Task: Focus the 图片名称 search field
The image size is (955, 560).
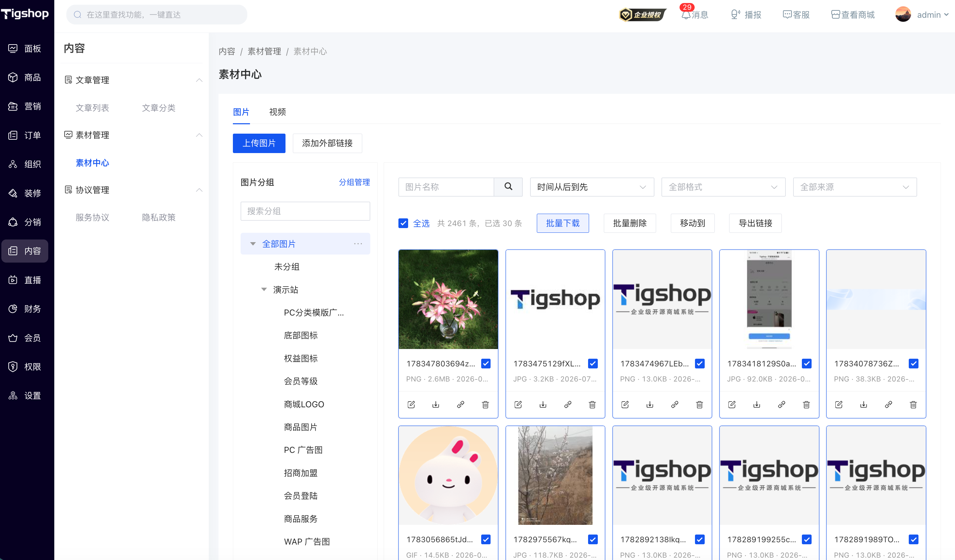Action: [446, 187]
